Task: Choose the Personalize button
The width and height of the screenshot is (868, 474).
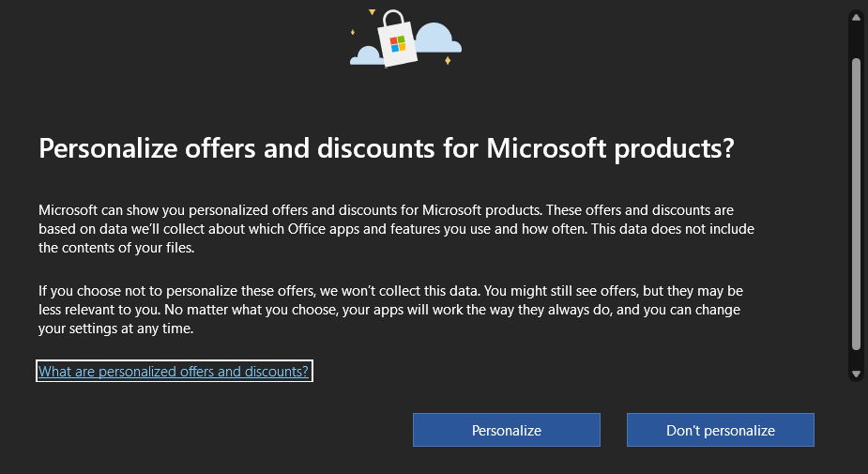Action: [x=507, y=430]
